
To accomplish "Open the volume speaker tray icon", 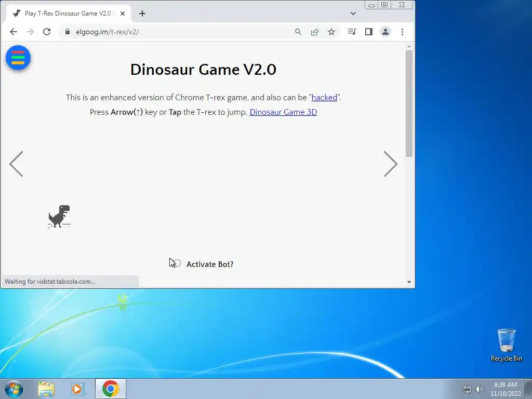I will coord(480,389).
